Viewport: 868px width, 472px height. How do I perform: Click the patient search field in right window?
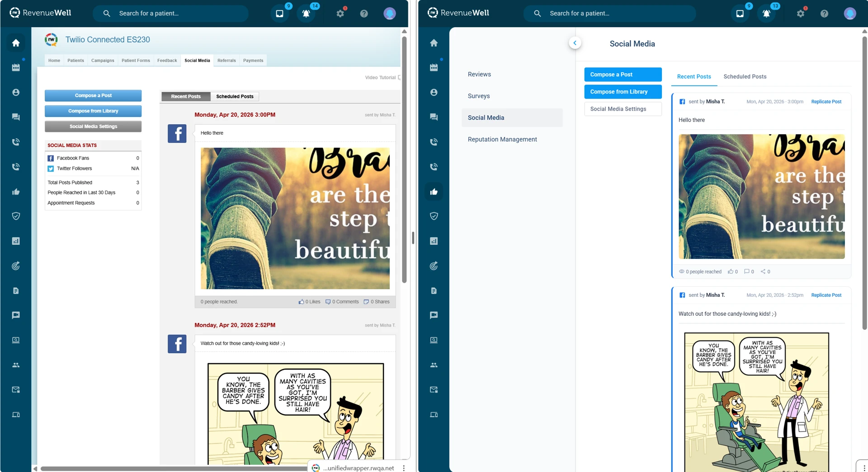(615, 14)
